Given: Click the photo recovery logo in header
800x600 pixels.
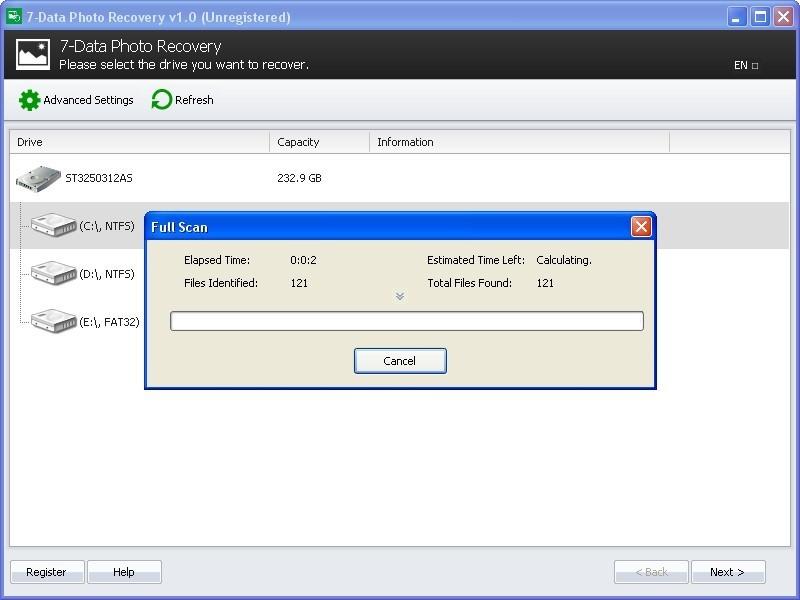Looking at the screenshot, I should click(x=33, y=55).
